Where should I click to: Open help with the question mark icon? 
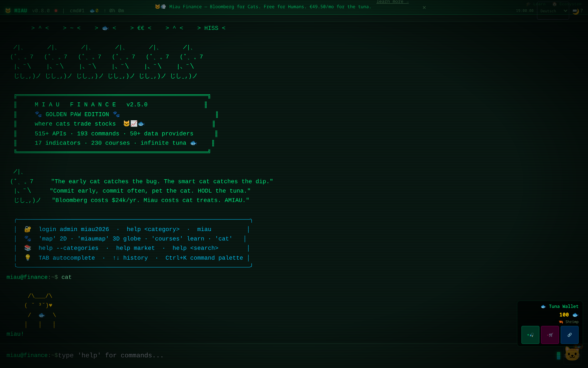pos(581,11)
